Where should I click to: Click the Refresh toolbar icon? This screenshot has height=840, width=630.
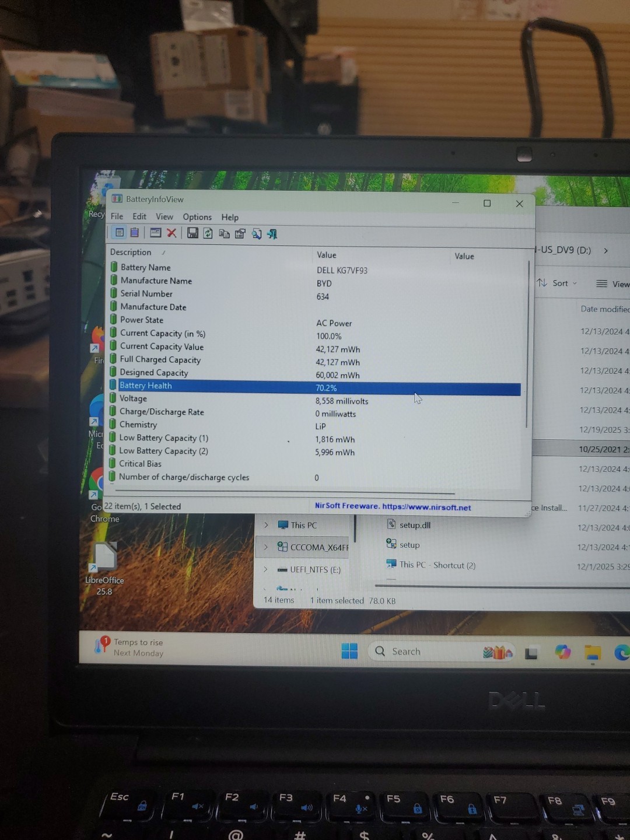tap(208, 233)
